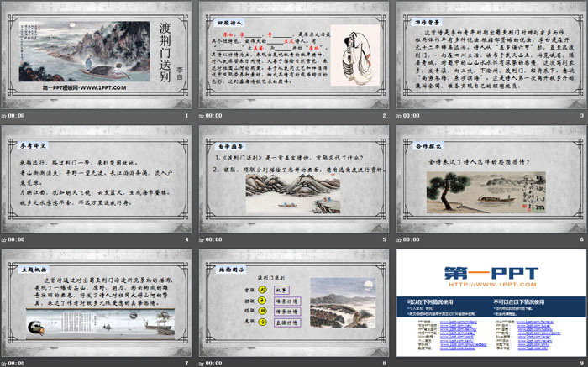This screenshot has height=367, width=588.
Task: Click slide number 9 label
Action: click(582, 364)
